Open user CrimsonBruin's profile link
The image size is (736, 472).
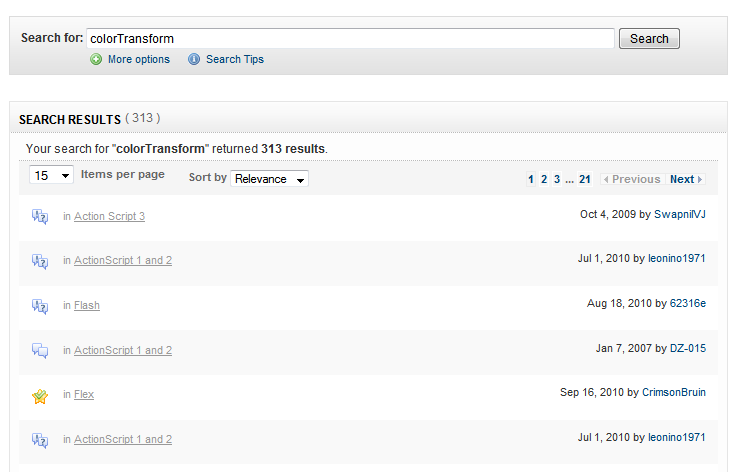point(674,392)
